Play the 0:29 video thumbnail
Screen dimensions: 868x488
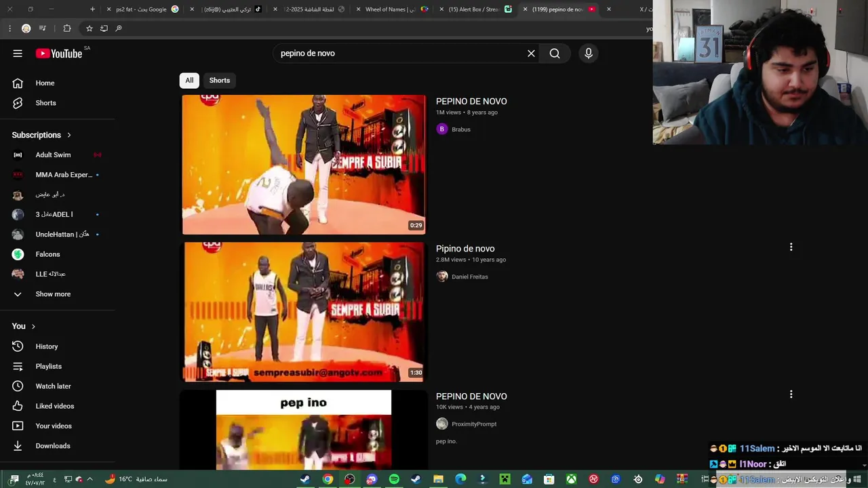tap(303, 165)
